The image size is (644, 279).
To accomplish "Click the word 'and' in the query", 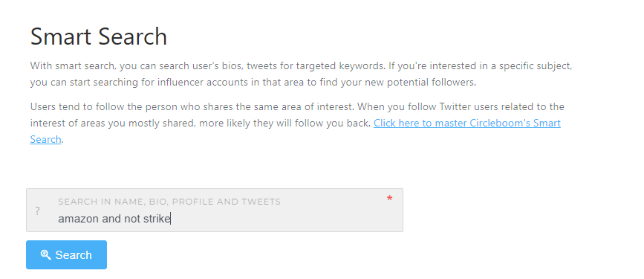I will (x=111, y=219).
